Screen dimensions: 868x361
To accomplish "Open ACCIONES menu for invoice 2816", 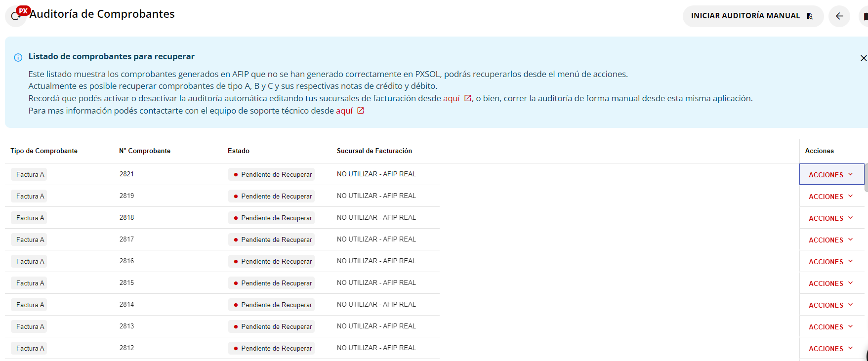I will [x=831, y=262].
